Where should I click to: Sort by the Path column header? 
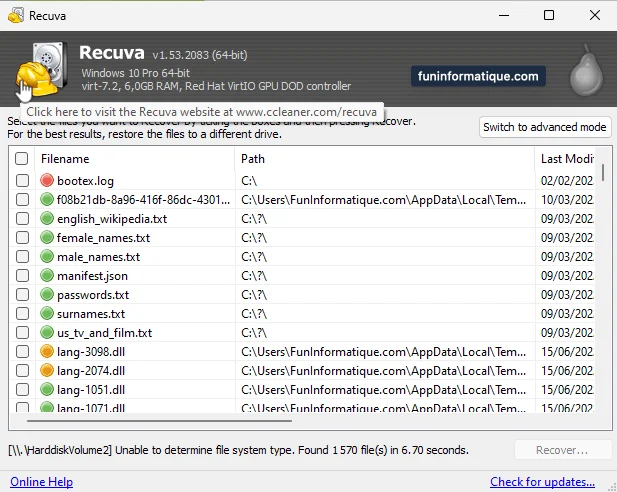click(385, 159)
